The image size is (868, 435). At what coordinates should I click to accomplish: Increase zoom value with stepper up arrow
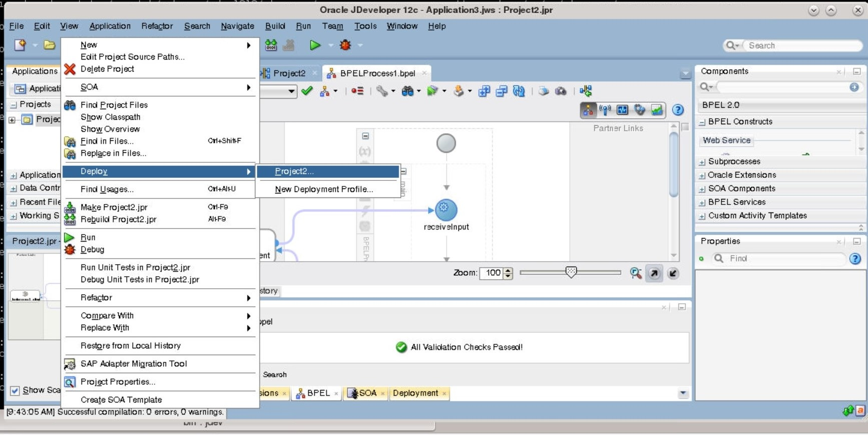coord(509,270)
